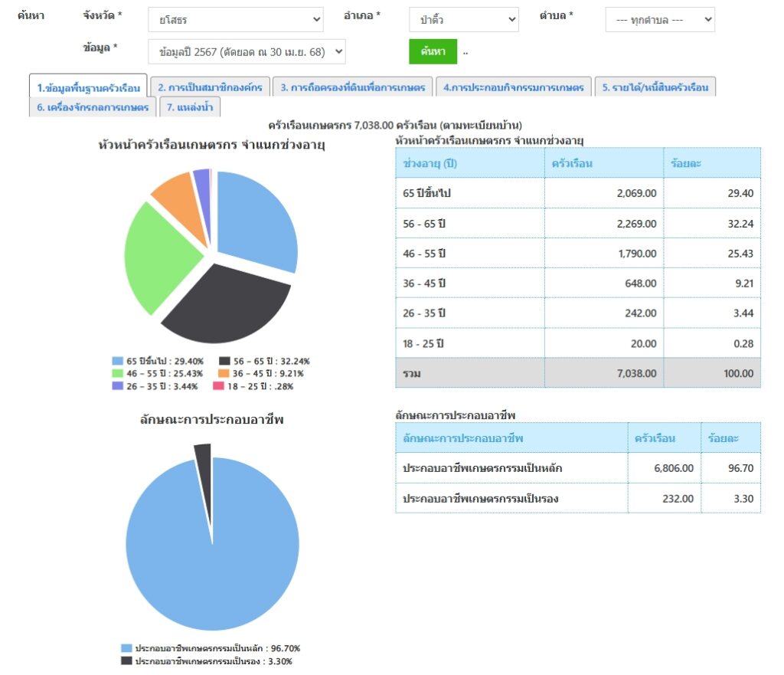The image size is (784, 675).
Task: Open the ตำบล dropdown
Action: click(x=659, y=20)
